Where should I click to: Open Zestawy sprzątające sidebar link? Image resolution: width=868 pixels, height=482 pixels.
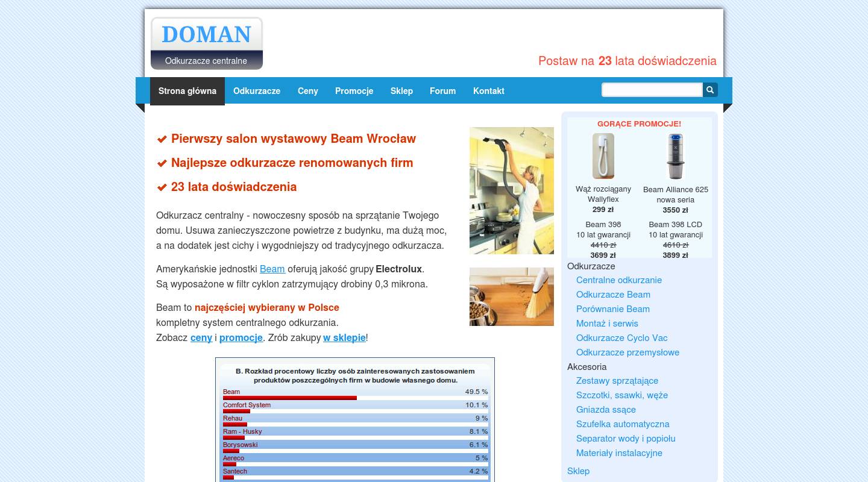pyautogui.click(x=617, y=381)
